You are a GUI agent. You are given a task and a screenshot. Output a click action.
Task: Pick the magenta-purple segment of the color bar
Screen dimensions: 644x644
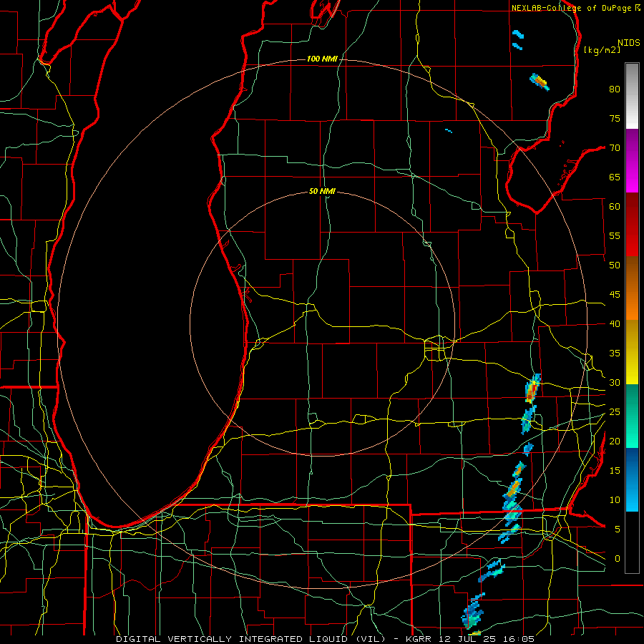click(x=632, y=161)
